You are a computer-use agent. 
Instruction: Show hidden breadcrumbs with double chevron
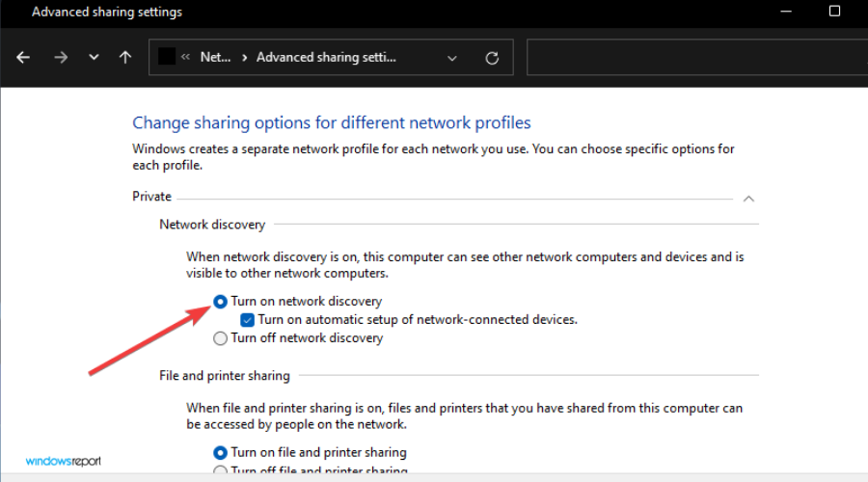[185, 57]
